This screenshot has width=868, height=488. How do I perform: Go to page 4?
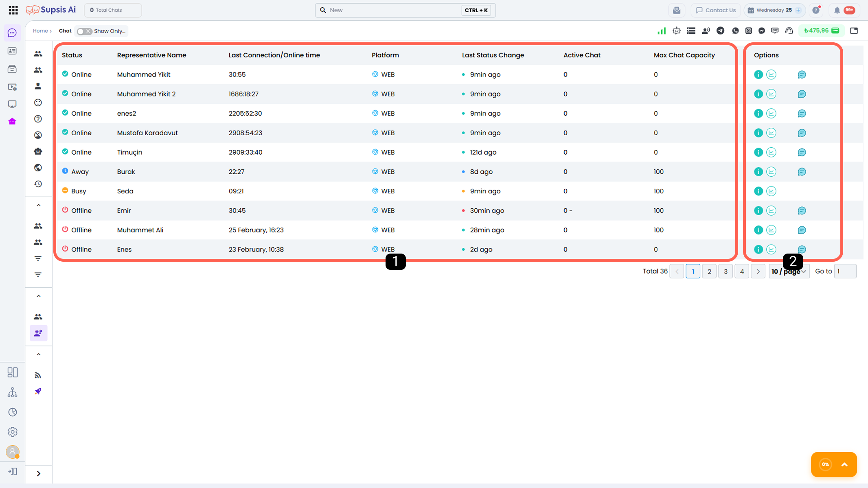tap(742, 271)
